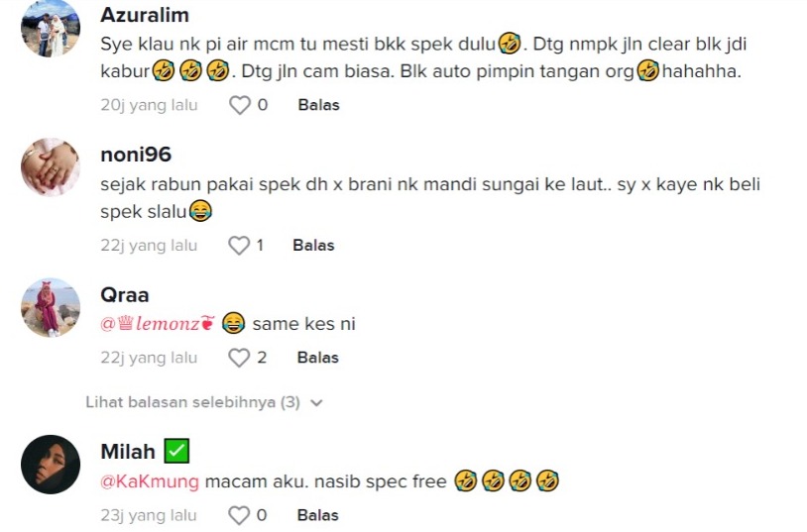Open noni96's avatar photo
The image size is (807, 532).
click(51, 166)
